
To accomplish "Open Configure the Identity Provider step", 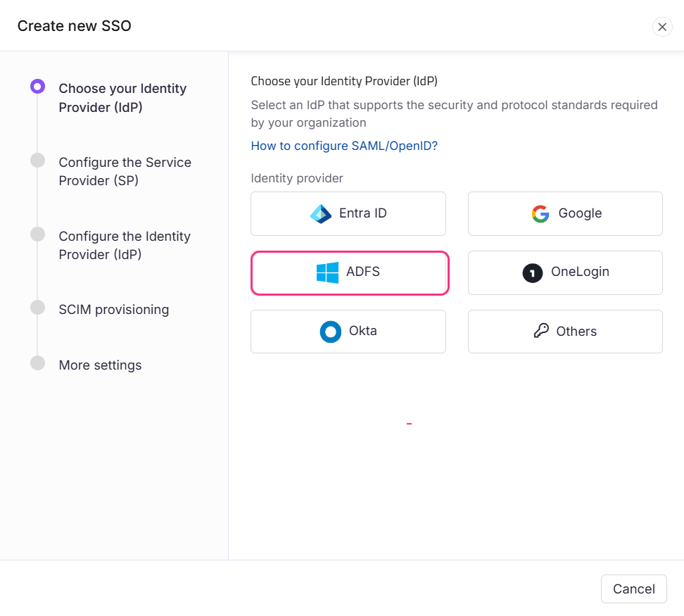I will [x=125, y=245].
